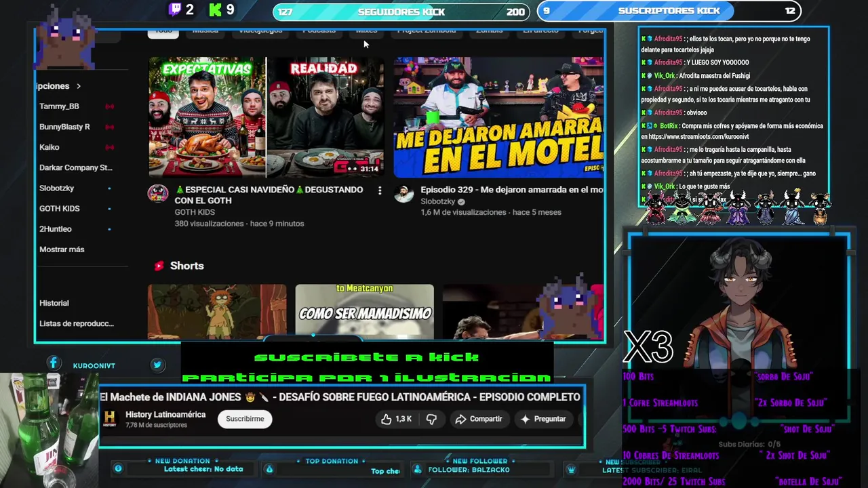Image resolution: width=868 pixels, height=488 pixels.
Task: Click the icon left of FOLLOWER: BALZACKO
Action: [418, 469]
